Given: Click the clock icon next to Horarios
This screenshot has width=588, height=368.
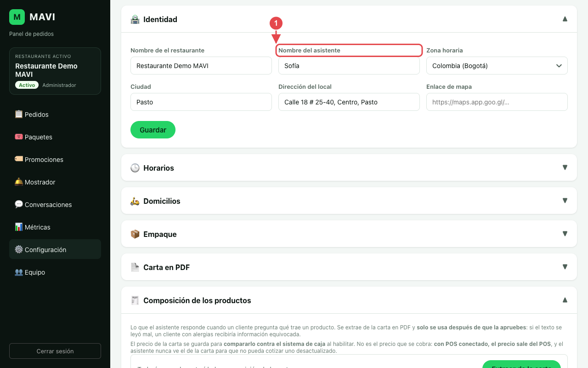Looking at the screenshot, I should (x=135, y=168).
